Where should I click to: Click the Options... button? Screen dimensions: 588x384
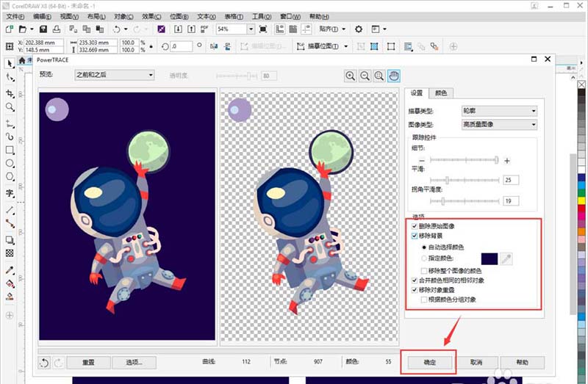point(134,362)
